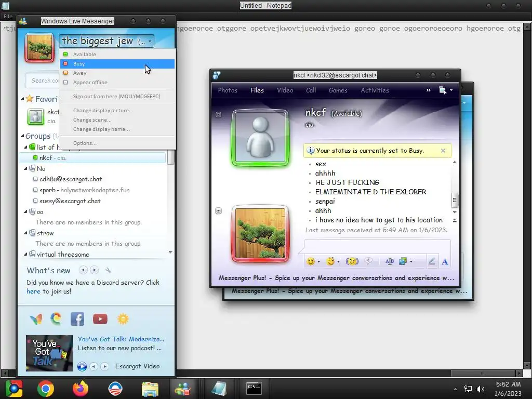Set status to Available
Image resolution: width=532 pixels, height=399 pixels.
coord(117,54)
